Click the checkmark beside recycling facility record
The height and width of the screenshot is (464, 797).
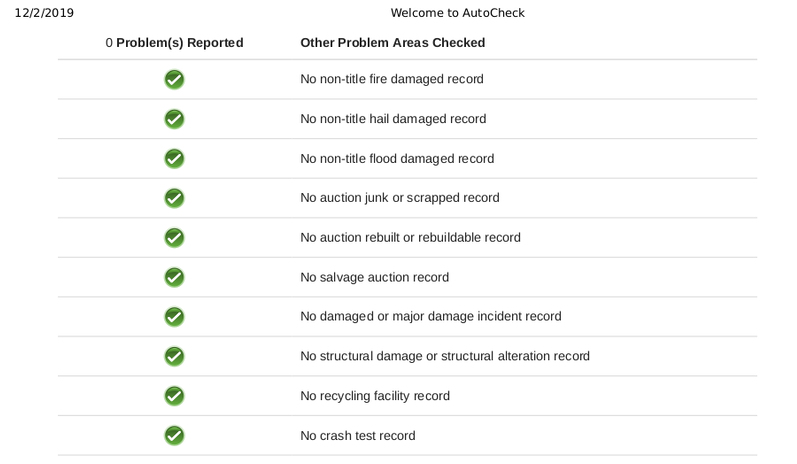click(174, 396)
